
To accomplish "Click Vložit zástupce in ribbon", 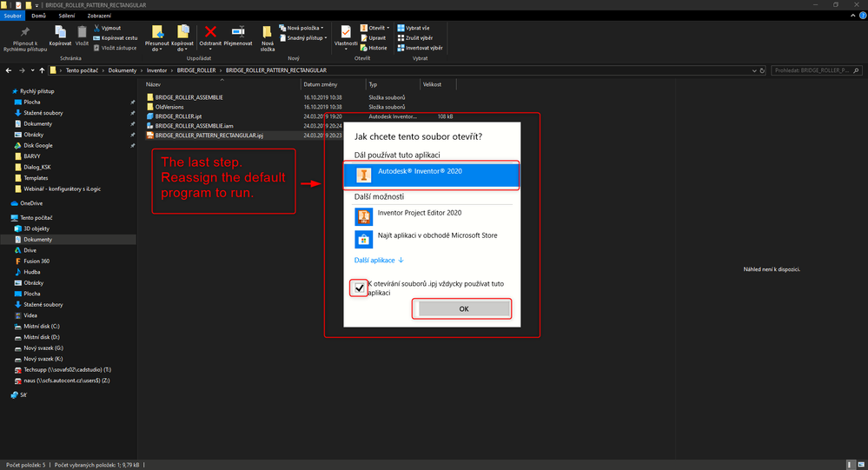I will (x=115, y=48).
